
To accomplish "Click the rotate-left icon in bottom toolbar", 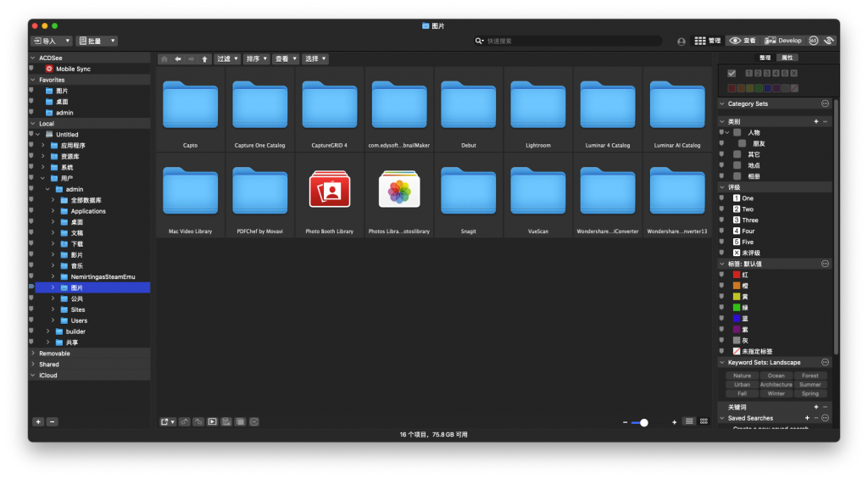I will click(x=185, y=422).
